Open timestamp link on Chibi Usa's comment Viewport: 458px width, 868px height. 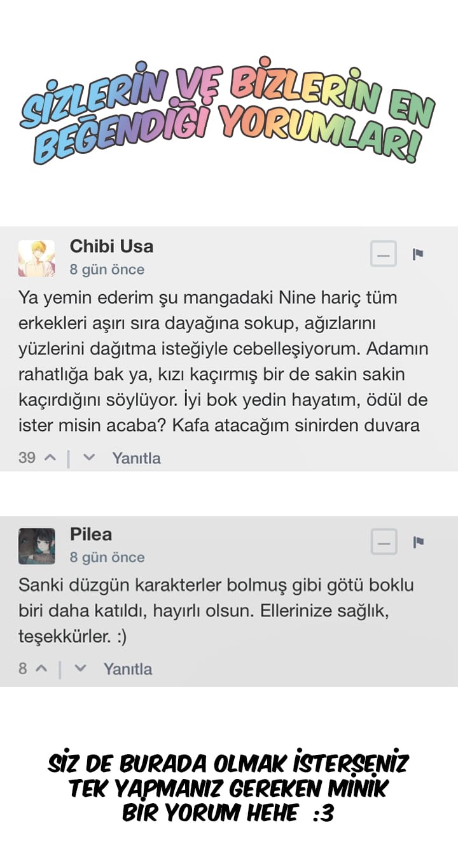tap(107, 269)
